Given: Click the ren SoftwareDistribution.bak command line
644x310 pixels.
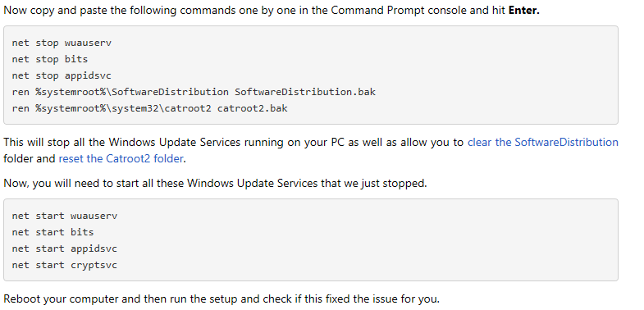Looking at the screenshot, I should click(x=194, y=92).
